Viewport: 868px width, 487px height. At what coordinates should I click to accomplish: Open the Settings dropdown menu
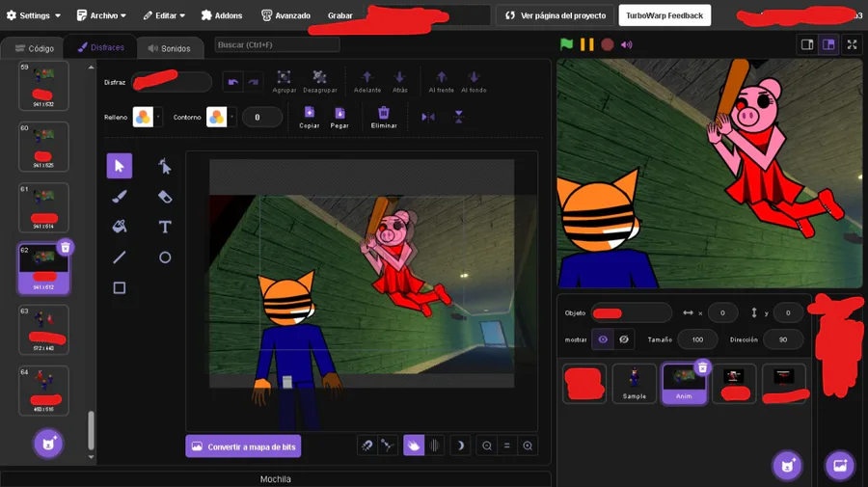33,15
